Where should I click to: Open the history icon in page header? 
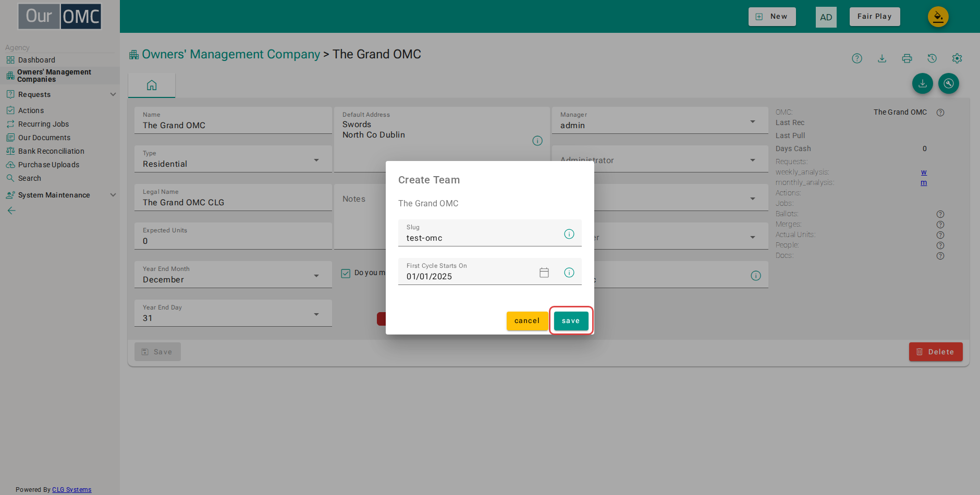932,58
